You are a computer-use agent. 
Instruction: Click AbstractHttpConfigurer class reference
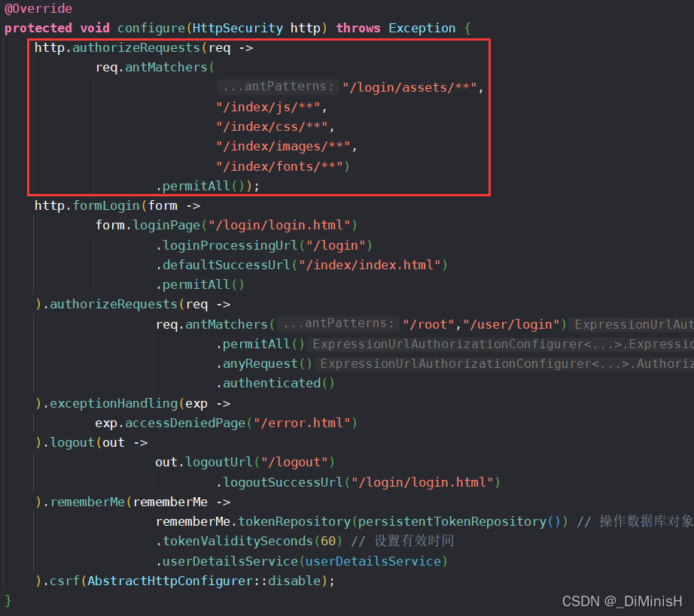coord(170,581)
